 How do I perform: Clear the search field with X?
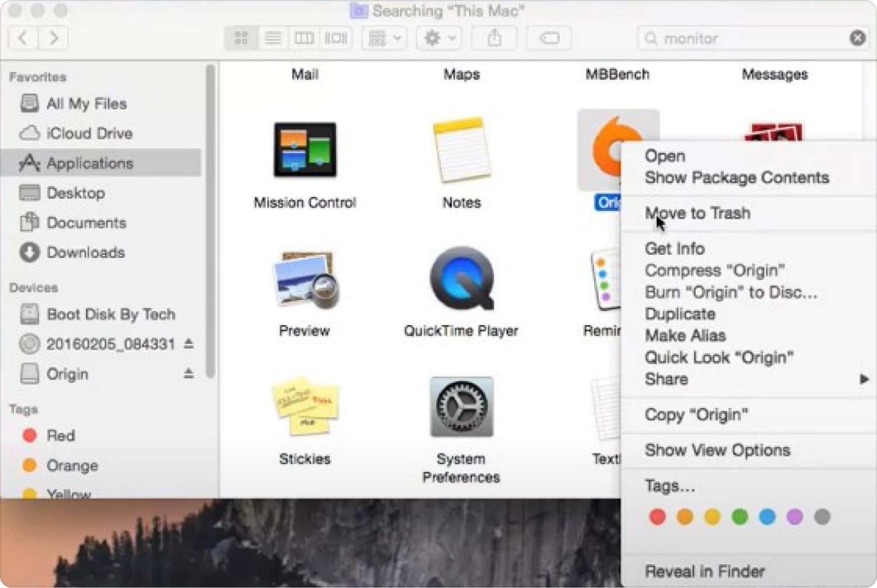[x=857, y=39]
